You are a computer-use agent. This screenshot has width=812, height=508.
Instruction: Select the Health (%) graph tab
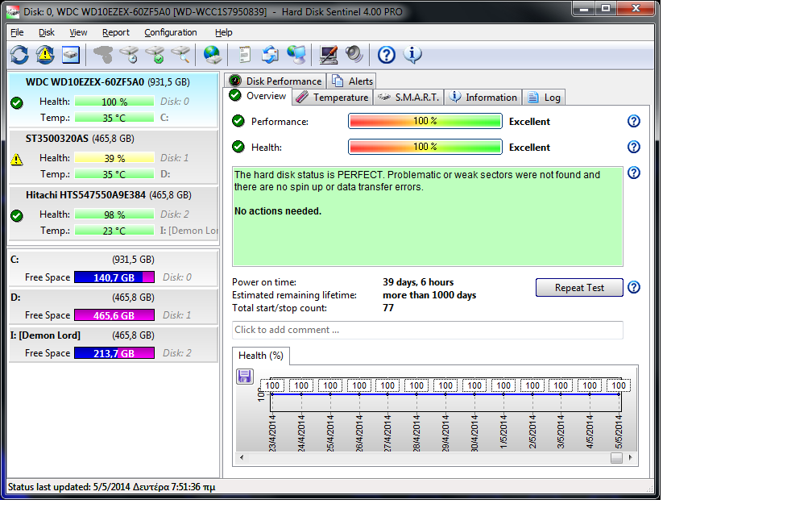pos(261,356)
